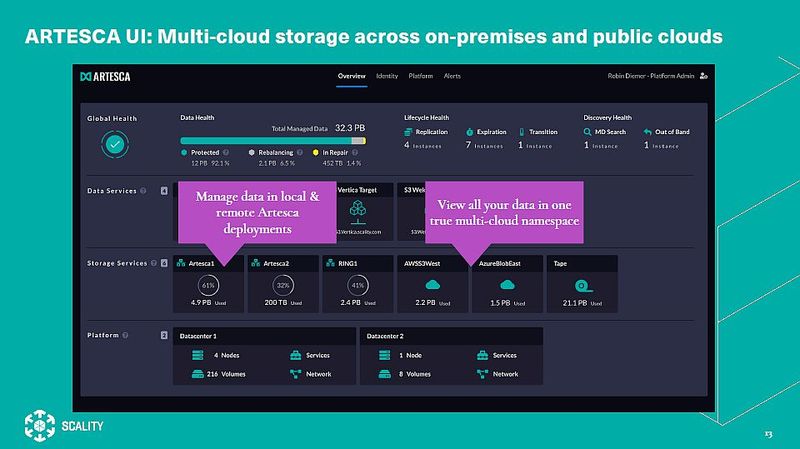
Task: Click Datacenter 2 8 Volumes disk icon
Action: [x=385, y=374]
